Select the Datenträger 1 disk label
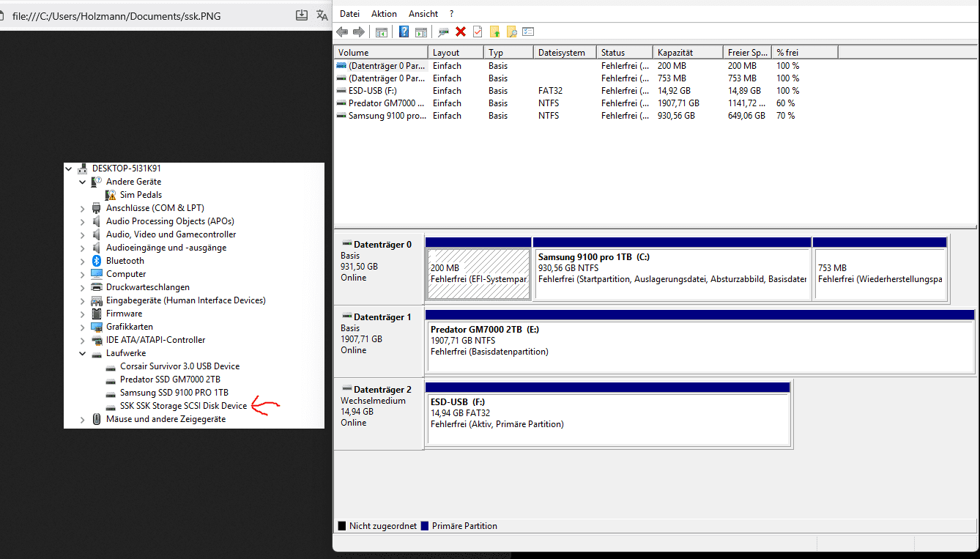The height and width of the screenshot is (559, 980). click(x=379, y=341)
